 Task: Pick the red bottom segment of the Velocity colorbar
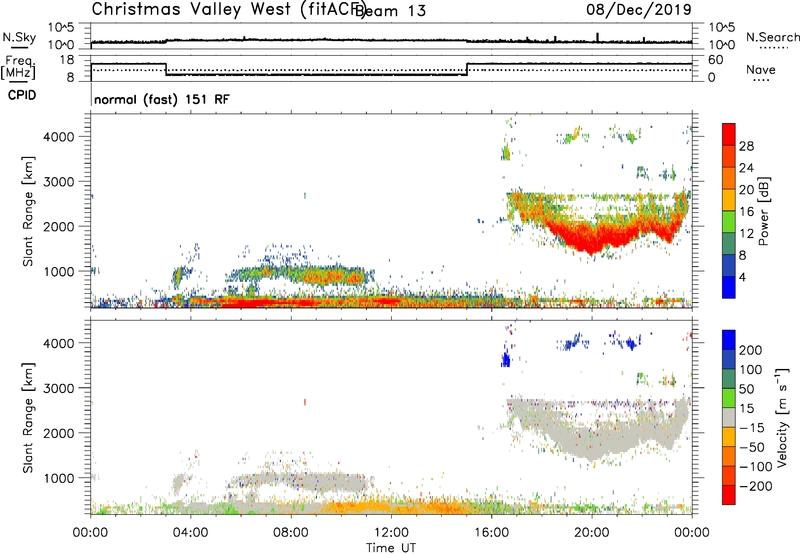tap(729, 495)
